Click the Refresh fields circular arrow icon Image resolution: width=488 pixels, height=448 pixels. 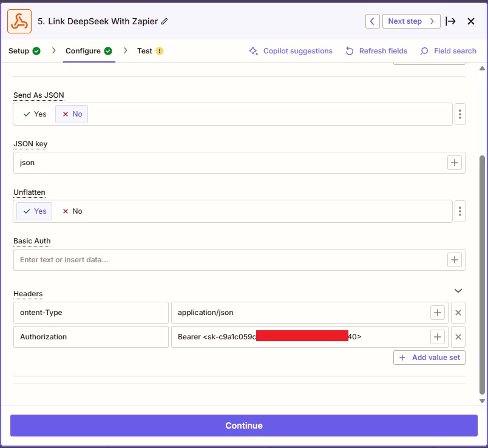click(x=350, y=51)
